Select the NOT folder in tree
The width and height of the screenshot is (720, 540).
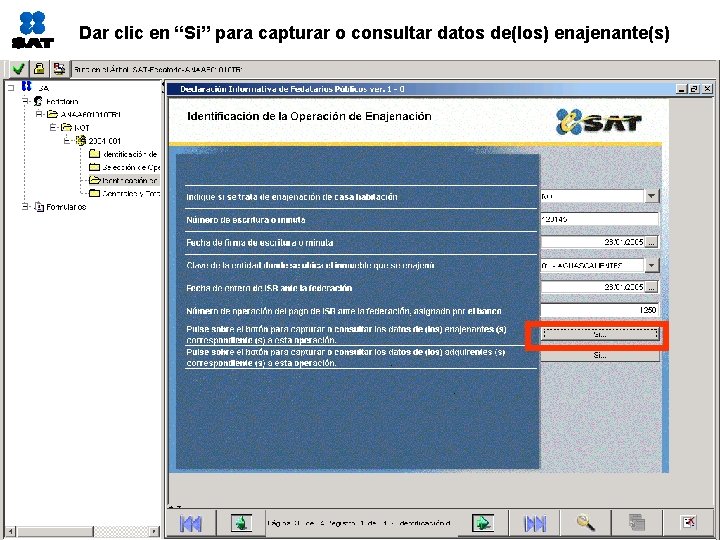tap(75, 127)
